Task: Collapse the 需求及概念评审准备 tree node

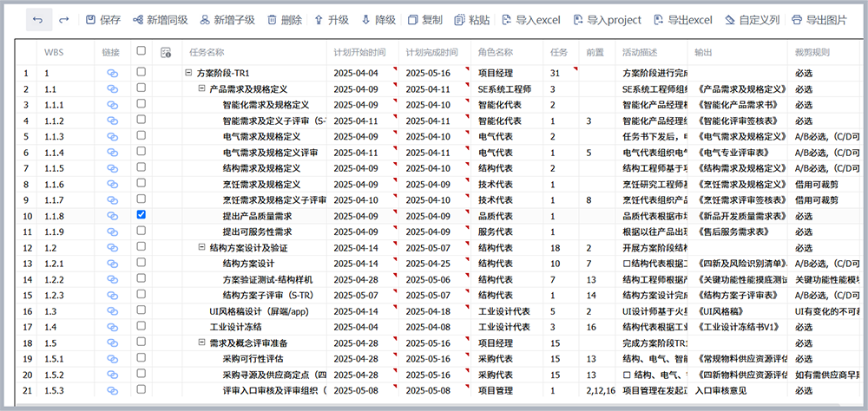Action: [201, 343]
